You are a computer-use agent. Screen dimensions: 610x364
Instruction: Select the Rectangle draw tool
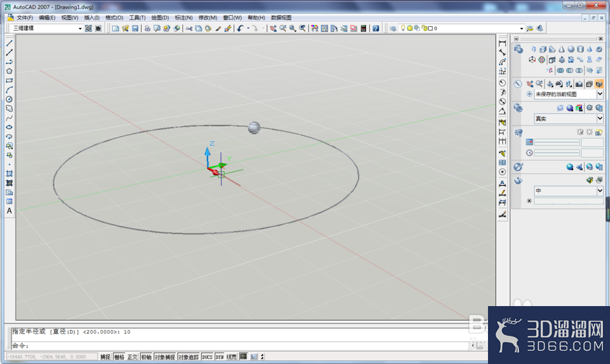(9, 80)
